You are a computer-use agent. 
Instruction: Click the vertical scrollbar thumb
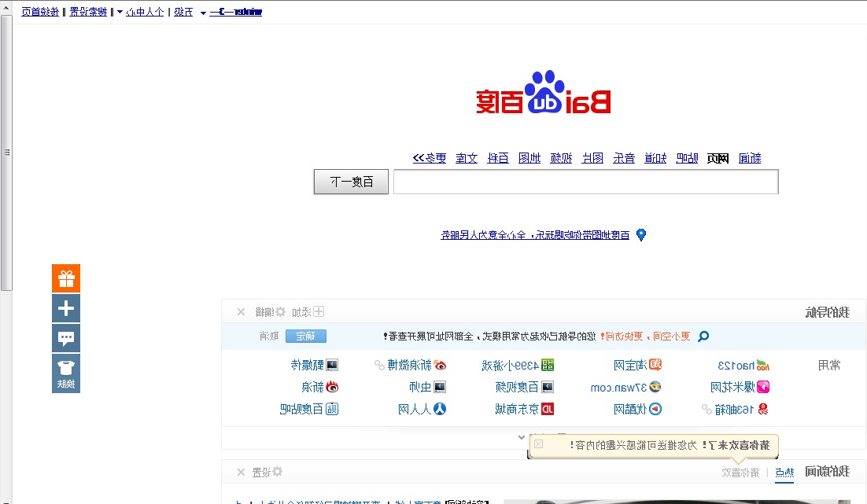click(6, 153)
